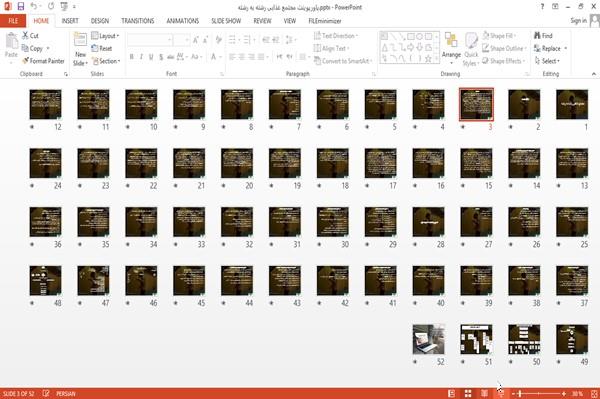600x399 pixels.
Task: Toggle Italic formatting
Action: pyautogui.click(x=141, y=57)
